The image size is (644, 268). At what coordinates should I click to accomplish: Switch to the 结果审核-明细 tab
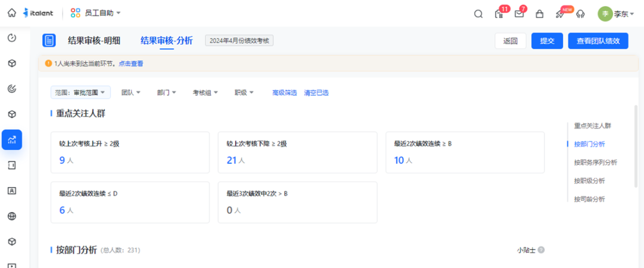pos(94,40)
